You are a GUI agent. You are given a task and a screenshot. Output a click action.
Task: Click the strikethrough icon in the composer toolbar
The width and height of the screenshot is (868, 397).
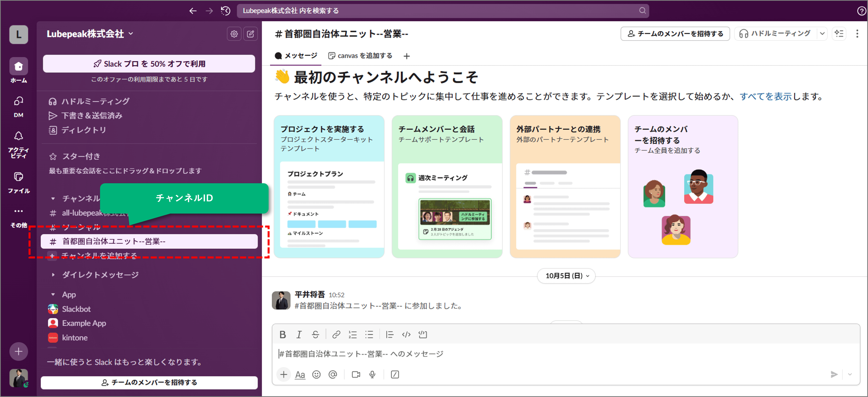pos(315,334)
